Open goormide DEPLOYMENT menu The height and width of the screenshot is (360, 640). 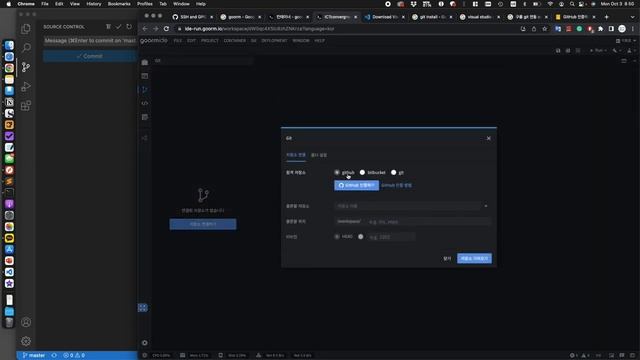pyautogui.click(x=274, y=41)
